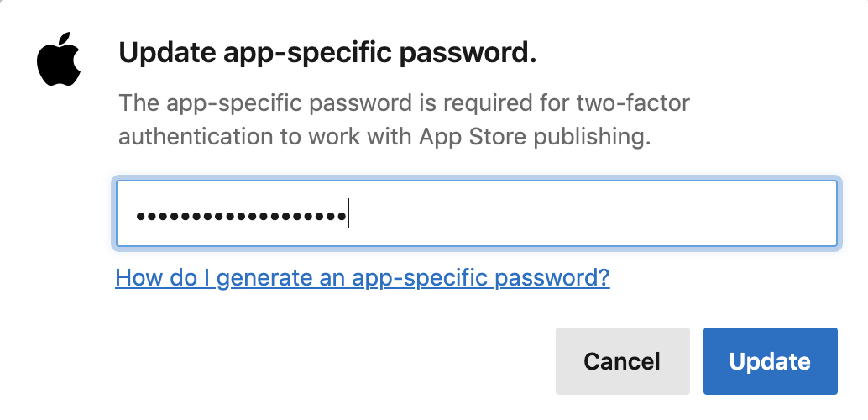Click on the masked password dots
Screen dimensions: 868x420
(242, 216)
